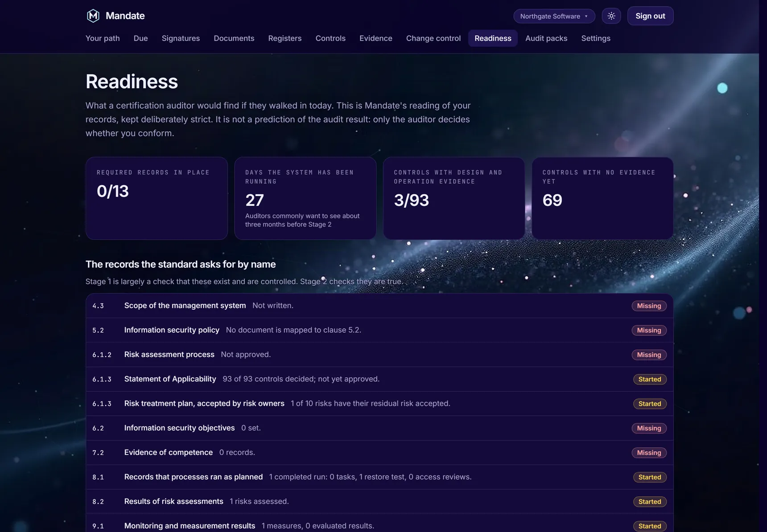Click the clause number 7.2

98,453
